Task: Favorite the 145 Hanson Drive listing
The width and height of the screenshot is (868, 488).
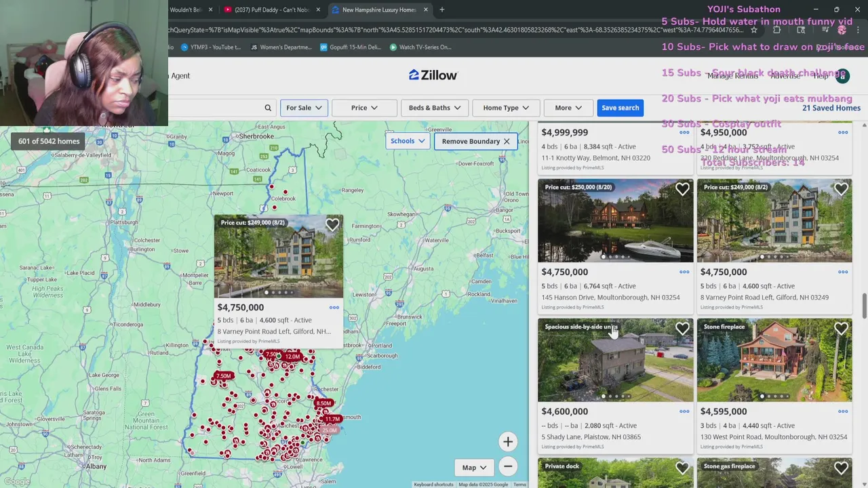Action: click(x=682, y=189)
